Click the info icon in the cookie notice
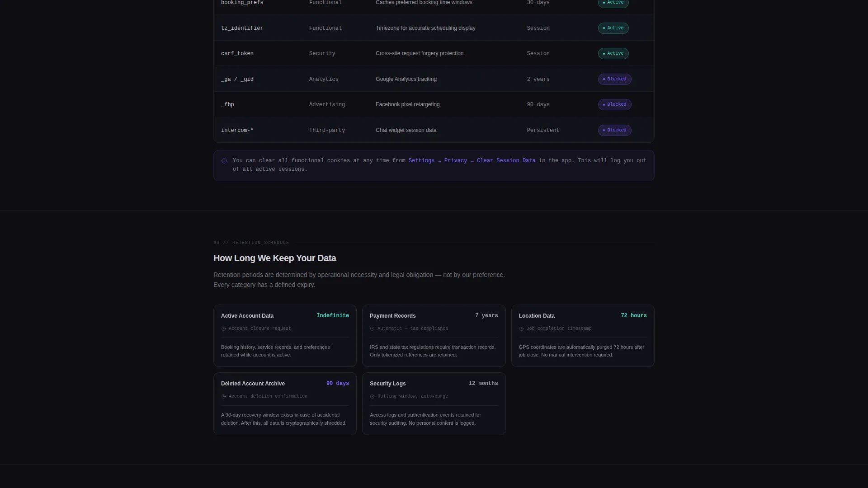 224,161
